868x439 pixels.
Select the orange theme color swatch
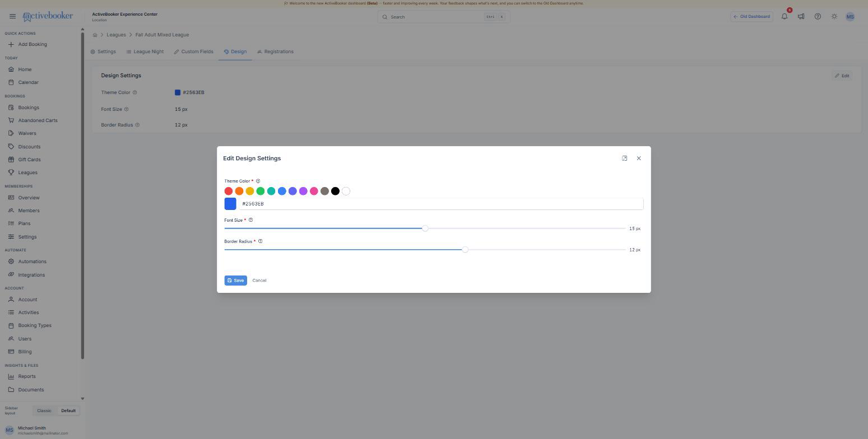239,191
